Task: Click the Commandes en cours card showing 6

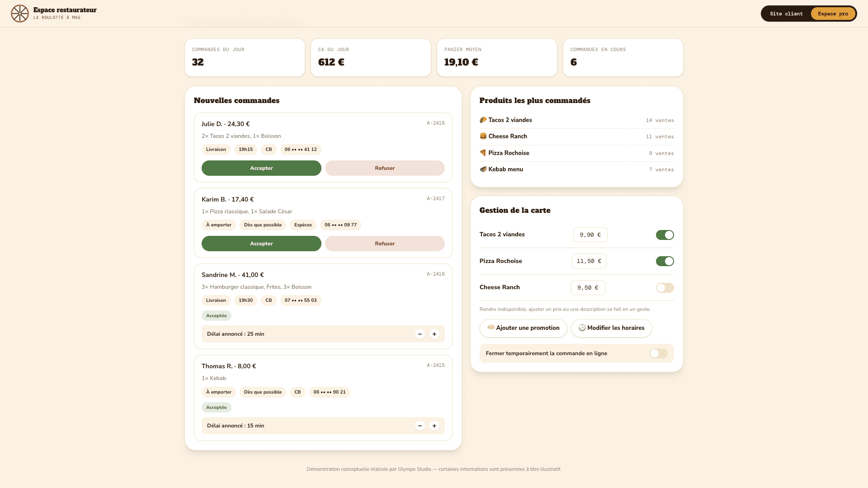Action: coord(623,58)
